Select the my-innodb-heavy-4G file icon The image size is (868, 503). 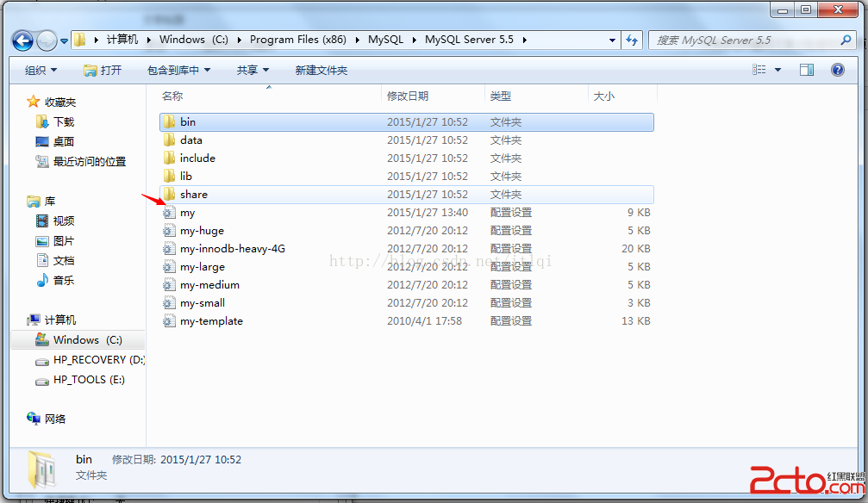[x=169, y=249]
